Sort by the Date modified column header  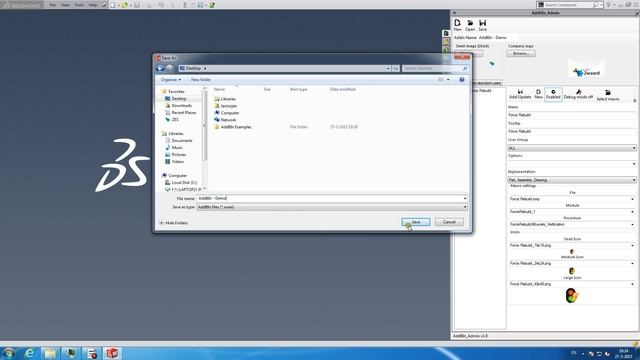click(x=342, y=89)
